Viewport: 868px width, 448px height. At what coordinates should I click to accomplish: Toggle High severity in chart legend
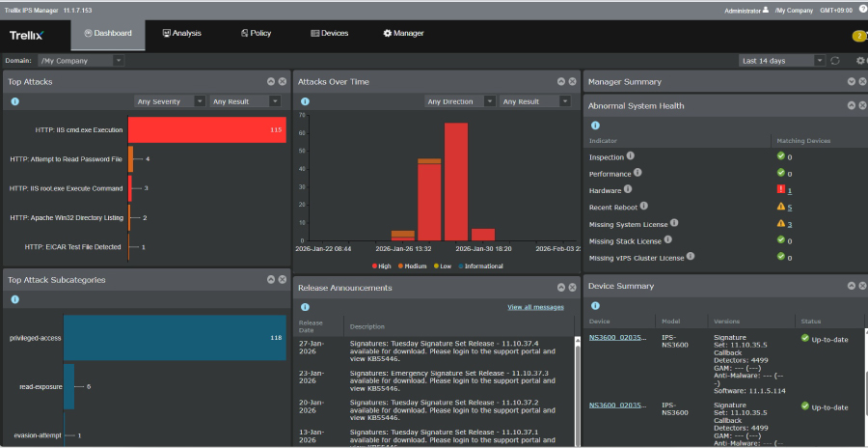pyautogui.click(x=381, y=266)
